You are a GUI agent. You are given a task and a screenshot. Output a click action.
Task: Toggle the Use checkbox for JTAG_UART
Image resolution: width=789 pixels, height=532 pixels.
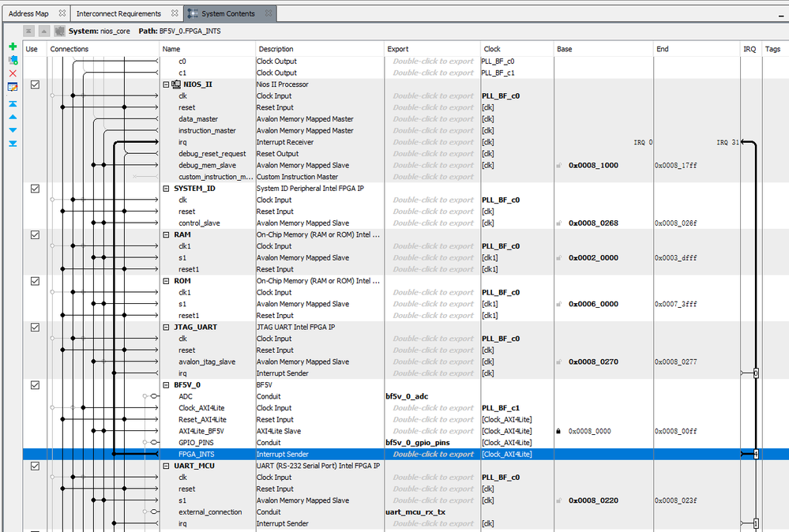click(x=34, y=327)
